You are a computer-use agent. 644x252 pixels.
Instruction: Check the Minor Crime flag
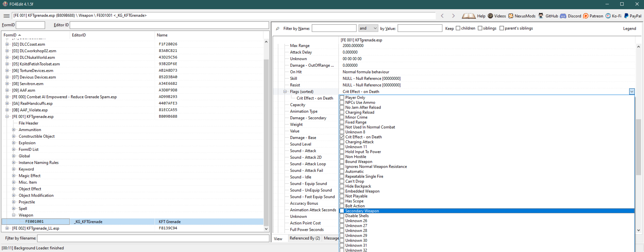[342, 117]
